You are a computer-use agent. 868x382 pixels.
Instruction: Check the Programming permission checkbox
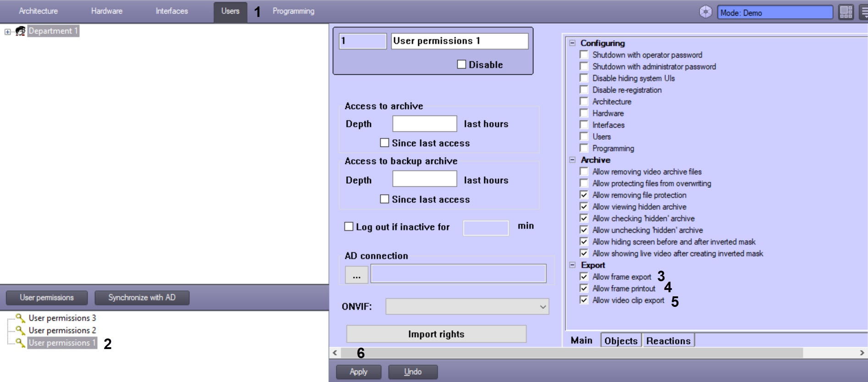pyautogui.click(x=584, y=148)
